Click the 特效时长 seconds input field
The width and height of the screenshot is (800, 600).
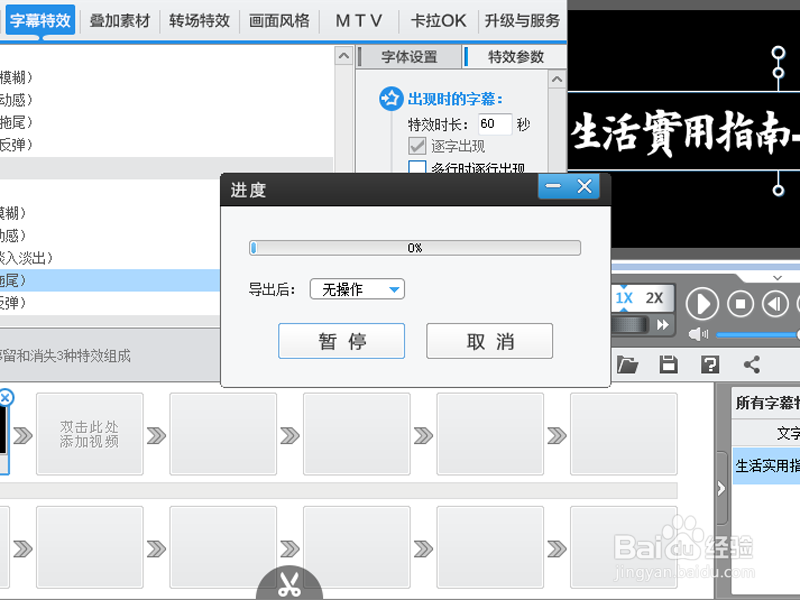coord(494,124)
